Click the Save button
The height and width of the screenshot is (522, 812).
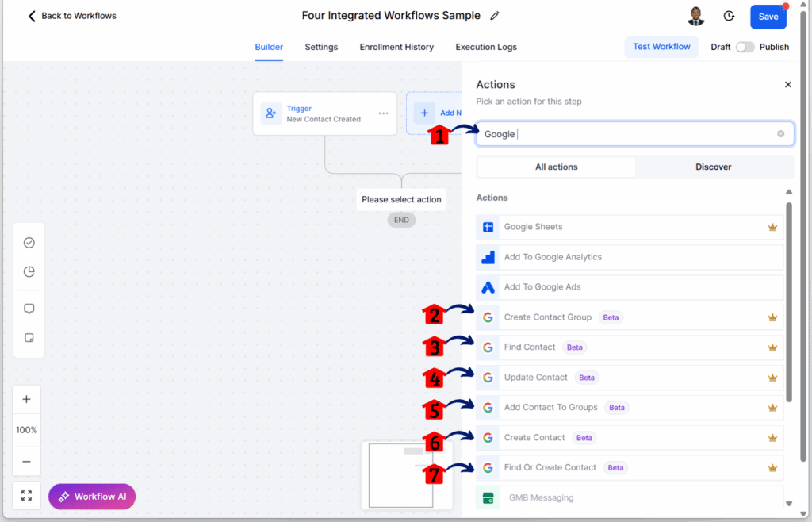(x=768, y=17)
